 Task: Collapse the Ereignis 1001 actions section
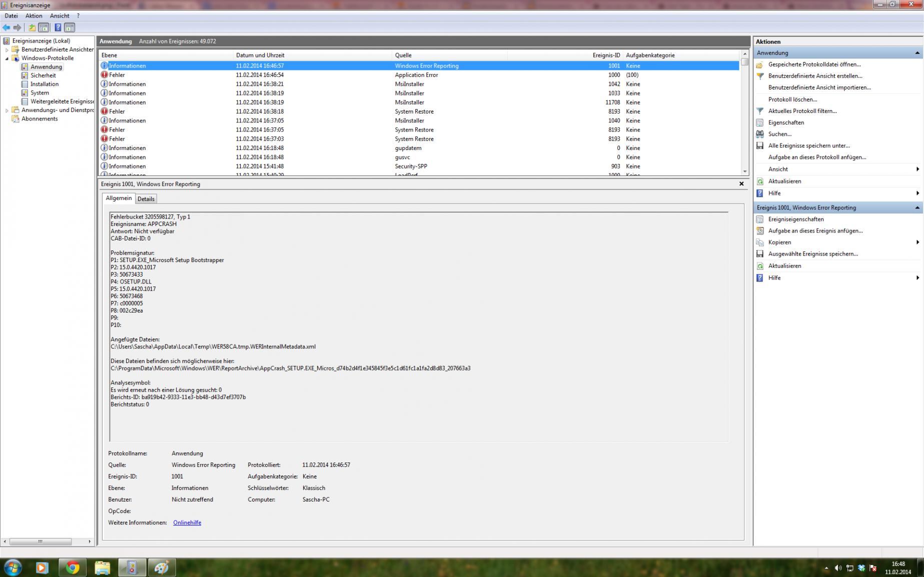pos(917,207)
